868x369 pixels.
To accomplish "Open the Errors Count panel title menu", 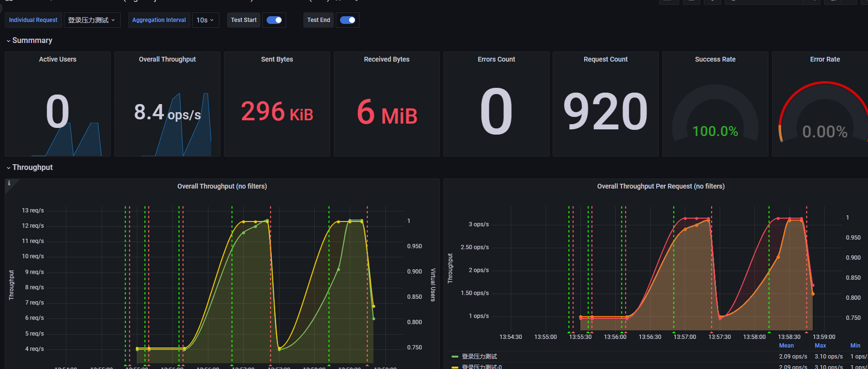I will coord(496,59).
